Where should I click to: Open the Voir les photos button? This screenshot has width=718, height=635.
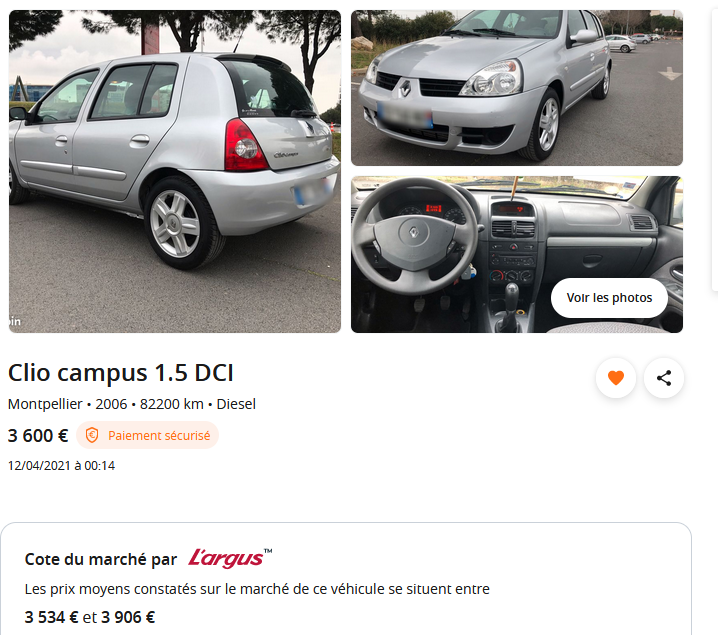tap(609, 298)
